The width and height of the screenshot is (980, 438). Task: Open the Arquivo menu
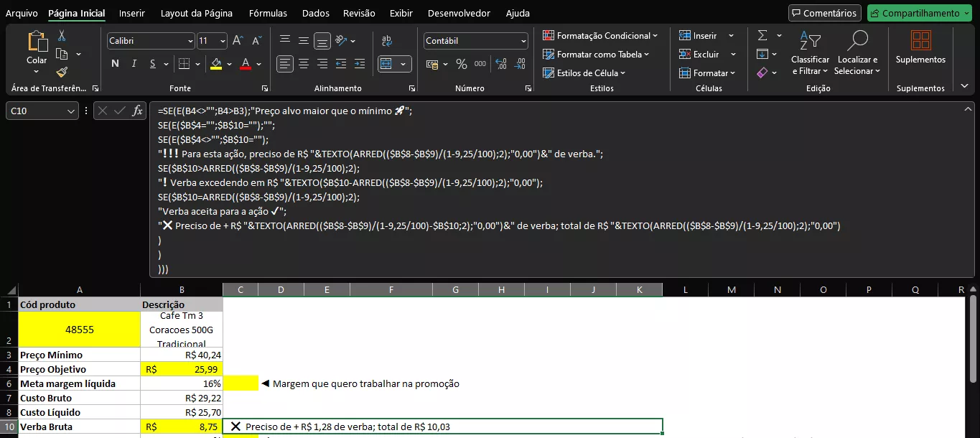tap(22, 13)
